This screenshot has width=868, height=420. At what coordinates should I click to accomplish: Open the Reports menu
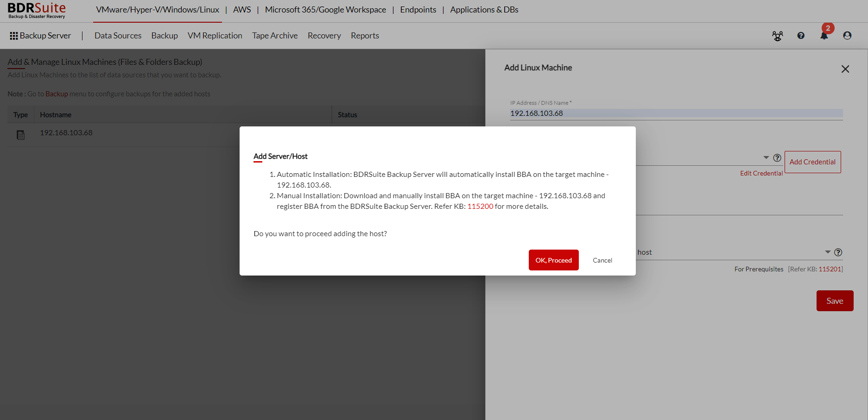click(x=365, y=36)
